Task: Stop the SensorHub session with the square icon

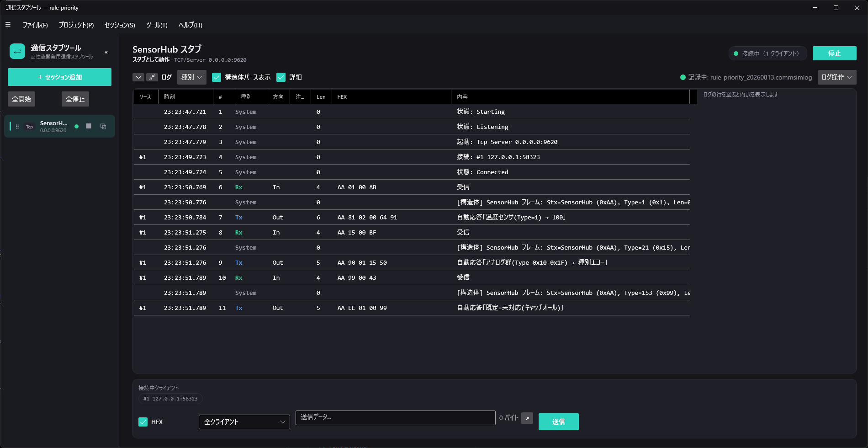Action: (x=89, y=126)
